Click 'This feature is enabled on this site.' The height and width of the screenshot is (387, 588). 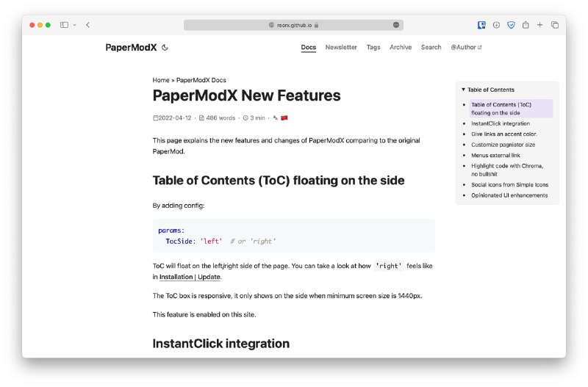click(x=204, y=315)
